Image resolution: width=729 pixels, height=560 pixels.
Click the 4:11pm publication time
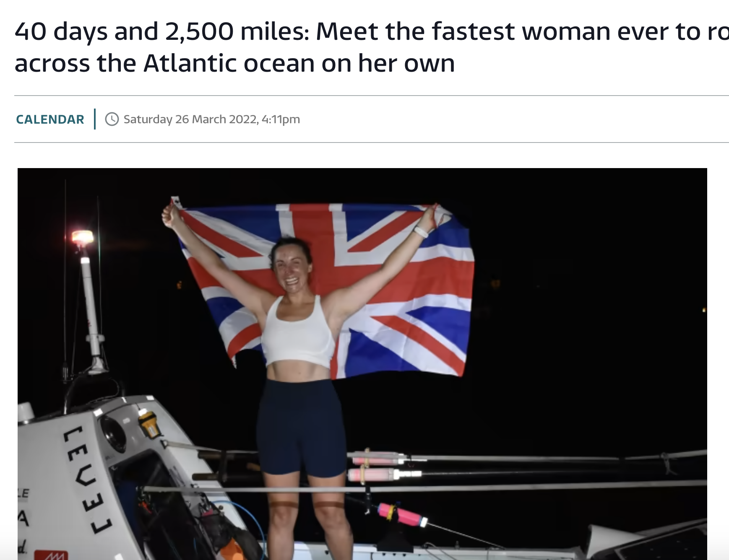tap(281, 119)
